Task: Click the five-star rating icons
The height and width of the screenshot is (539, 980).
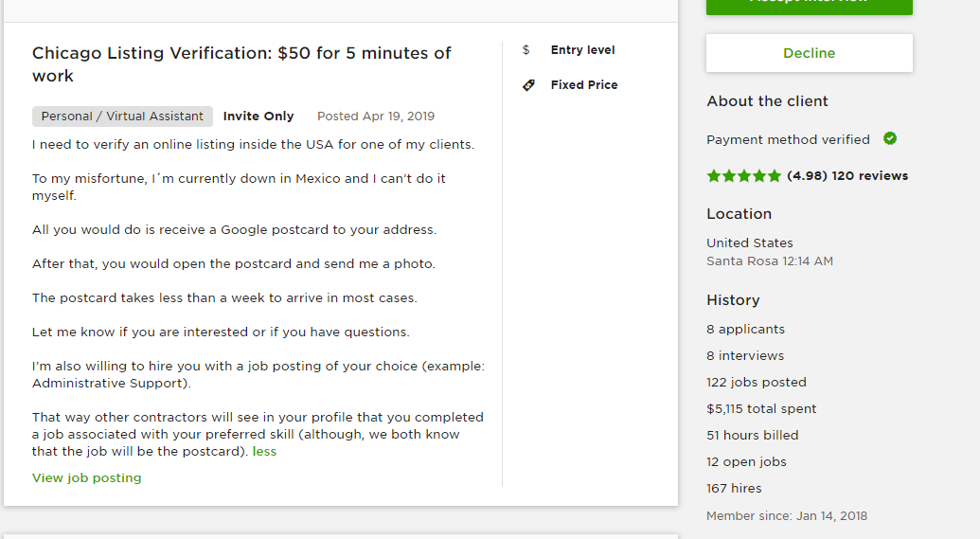Action: [x=743, y=175]
